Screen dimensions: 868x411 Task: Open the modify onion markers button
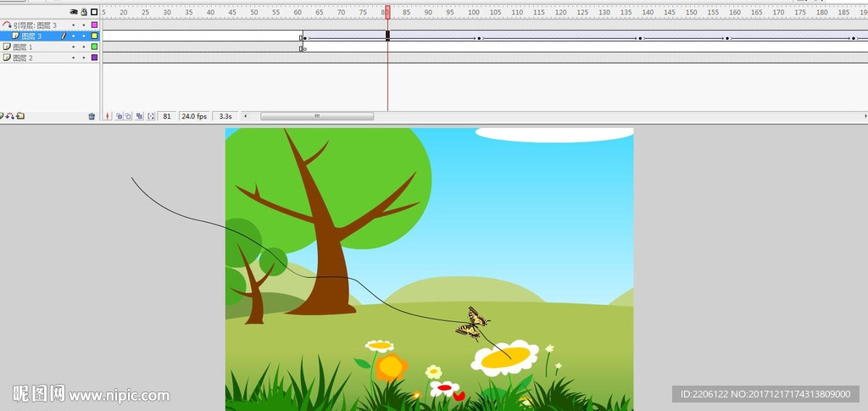[151, 116]
